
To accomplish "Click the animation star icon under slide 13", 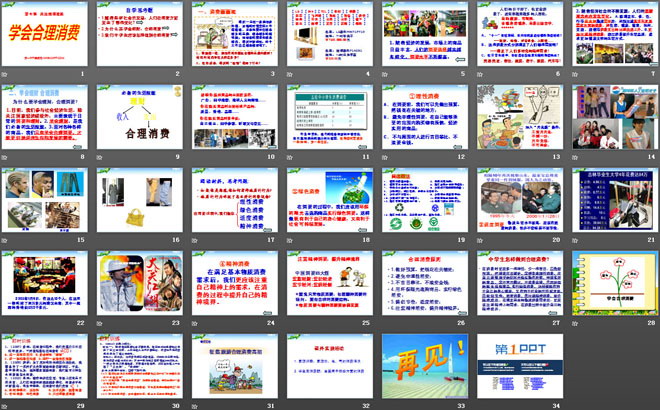I will (x=480, y=157).
